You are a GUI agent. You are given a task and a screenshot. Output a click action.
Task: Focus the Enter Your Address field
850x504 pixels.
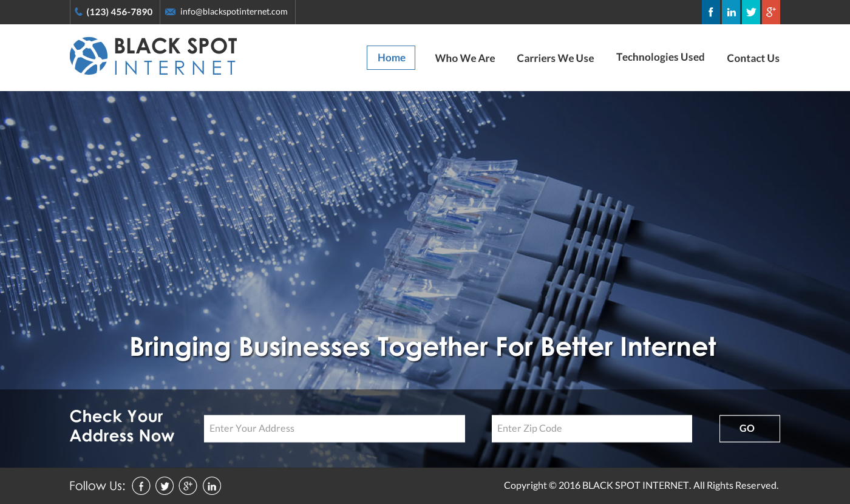point(335,429)
